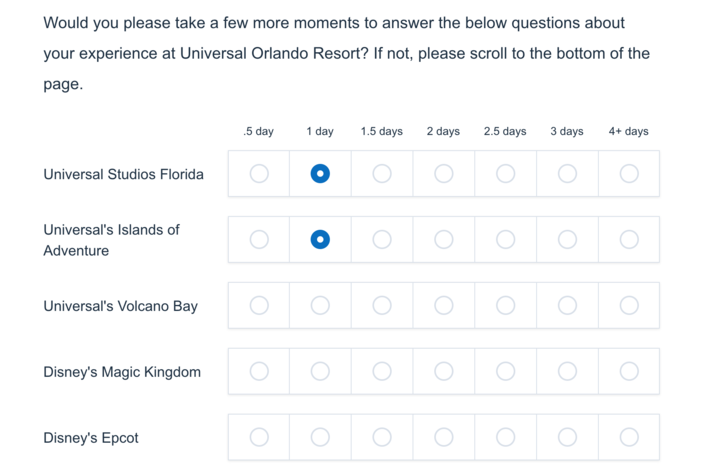
Task: Select .5 day for Universal Studios Florida
Action: point(259,174)
